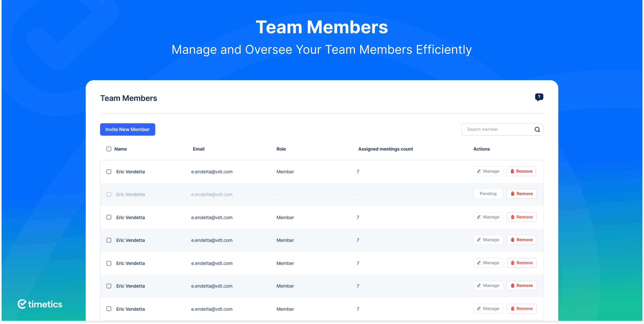Click Manage in the last visible row
Screen dimensions: 644x324
488,309
